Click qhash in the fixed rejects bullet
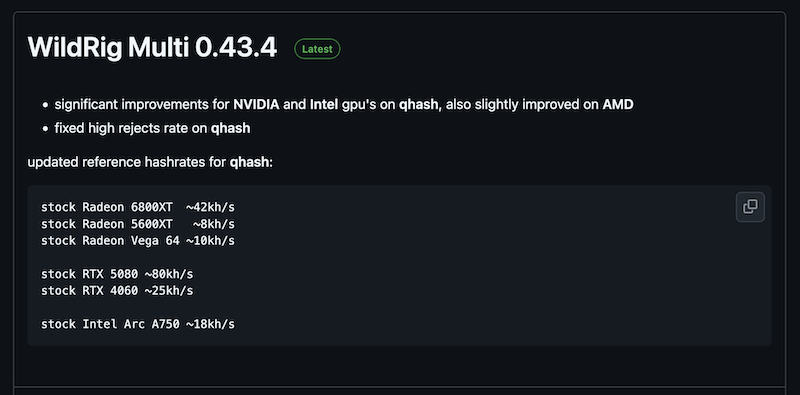The image size is (800, 395). point(231,129)
